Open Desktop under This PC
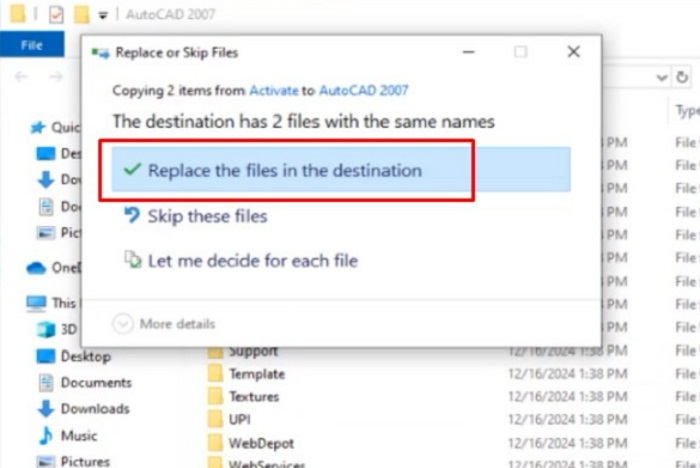The height and width of the screenshot is (468, 700). pyautogui.click(x=74, y=356)
